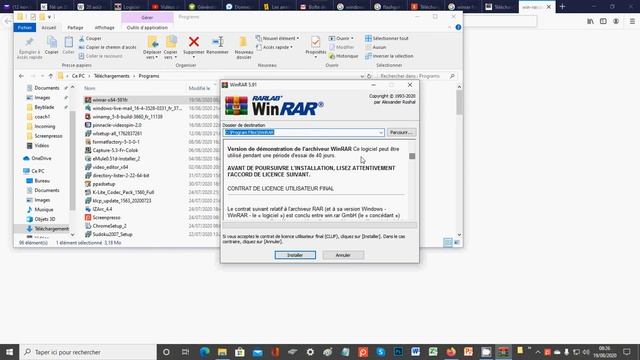640x360 pixels.
Task: Click the Gérer contextual tab
Action: pyautogui.click(x=147, y=18)
